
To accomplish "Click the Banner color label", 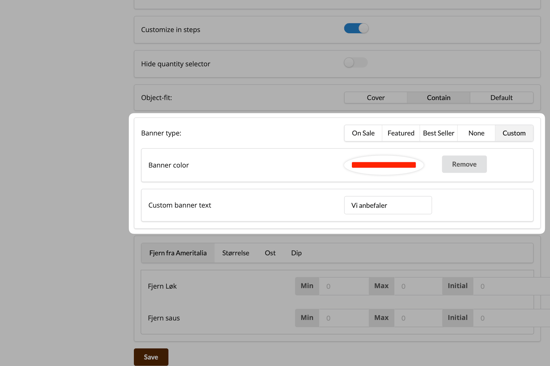I will pyautogui.click(x=168, y=165).
